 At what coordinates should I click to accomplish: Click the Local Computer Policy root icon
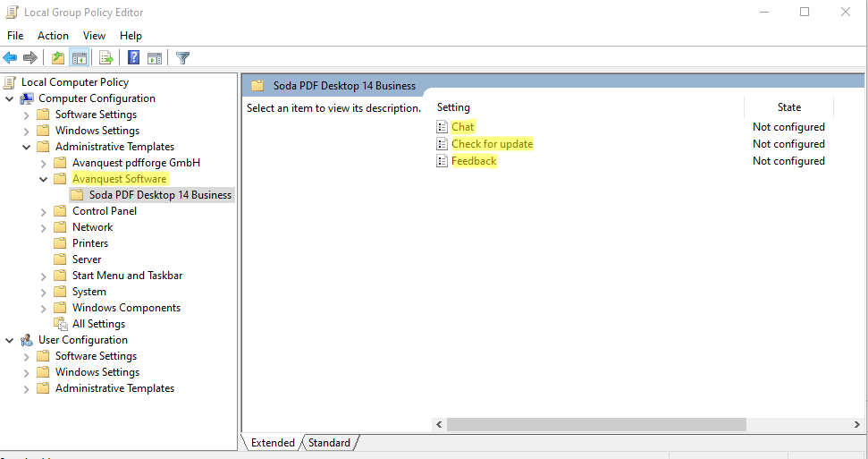click(x=10, y=82)
